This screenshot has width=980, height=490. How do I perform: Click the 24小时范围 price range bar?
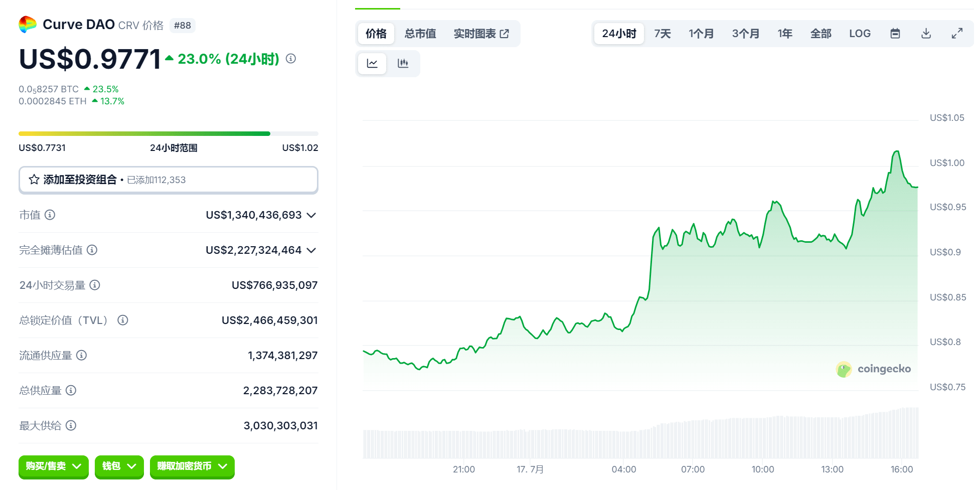coord(169,133)
